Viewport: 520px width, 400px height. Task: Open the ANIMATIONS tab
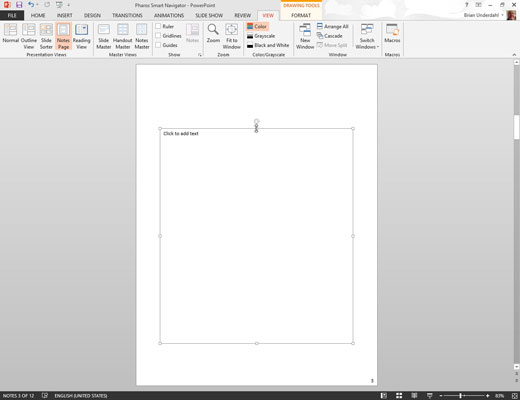[169, 15]
